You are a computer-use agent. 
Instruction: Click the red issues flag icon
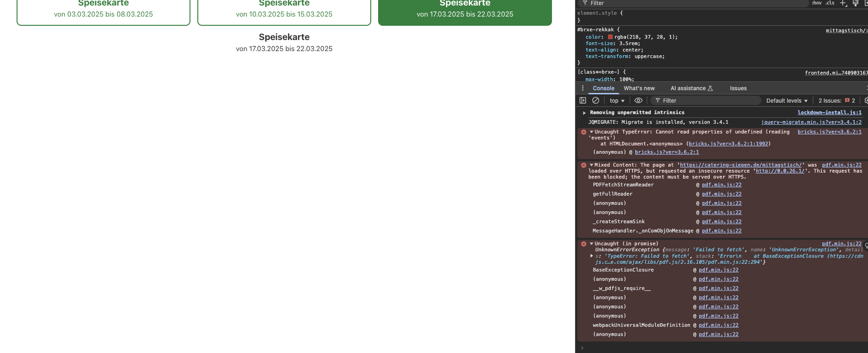click(x=847, y=100)
